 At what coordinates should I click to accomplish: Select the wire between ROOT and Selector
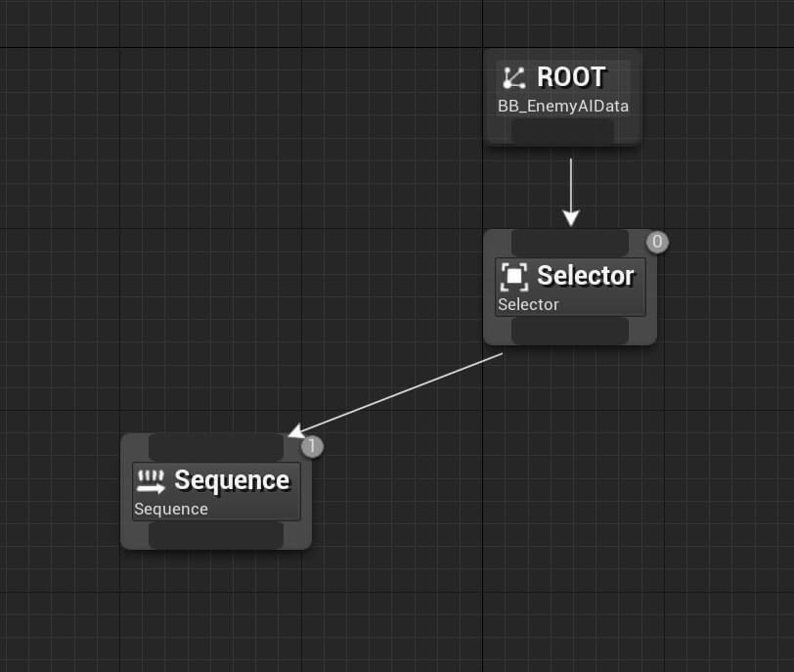pos(571,186)
